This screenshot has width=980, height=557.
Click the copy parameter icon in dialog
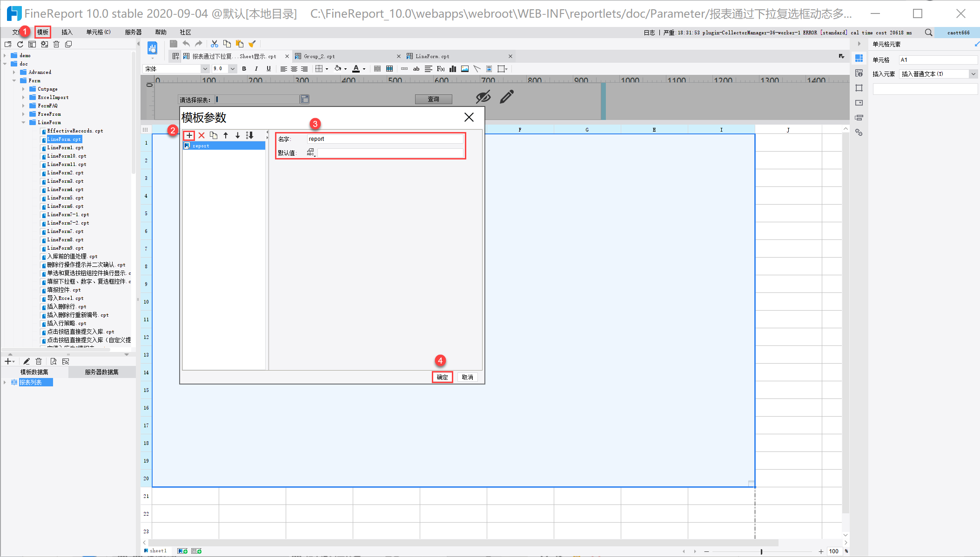pos(214,135)
